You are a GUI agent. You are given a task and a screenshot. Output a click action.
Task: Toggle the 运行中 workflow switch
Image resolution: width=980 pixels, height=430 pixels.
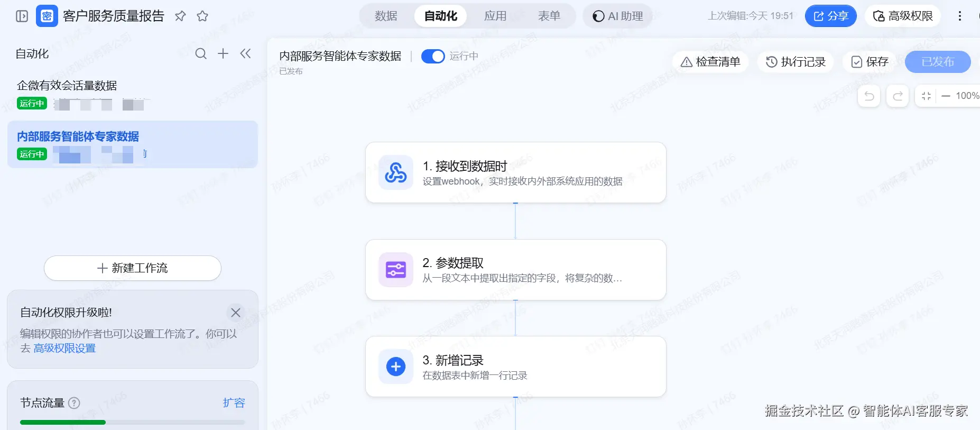tap(433, 56)
